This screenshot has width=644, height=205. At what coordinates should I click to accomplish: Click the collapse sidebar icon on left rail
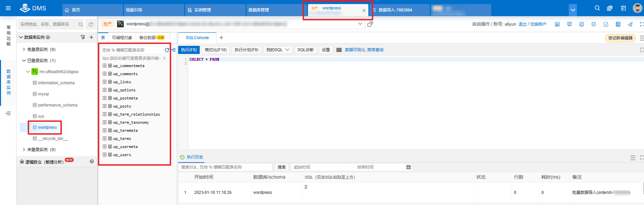[x=8, y=113]
